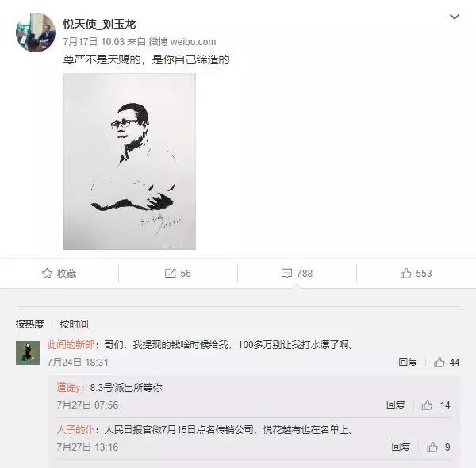Like the reply with 14 thumbs-up
Screen dimensions: 476x468
click(427, 405)
